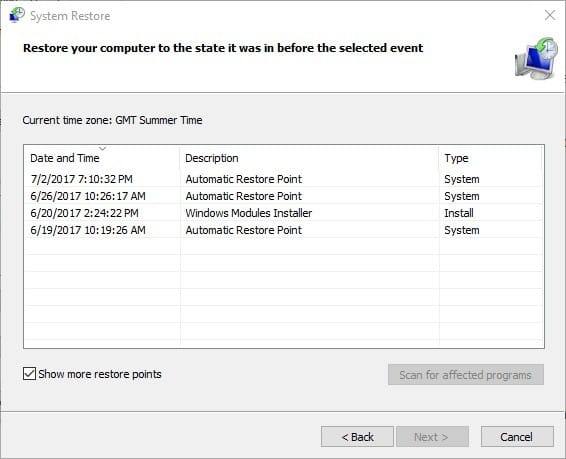This screenshot has height=459, width=566.
Task: Close the System Restore dialog
Action: click(550, 15)
